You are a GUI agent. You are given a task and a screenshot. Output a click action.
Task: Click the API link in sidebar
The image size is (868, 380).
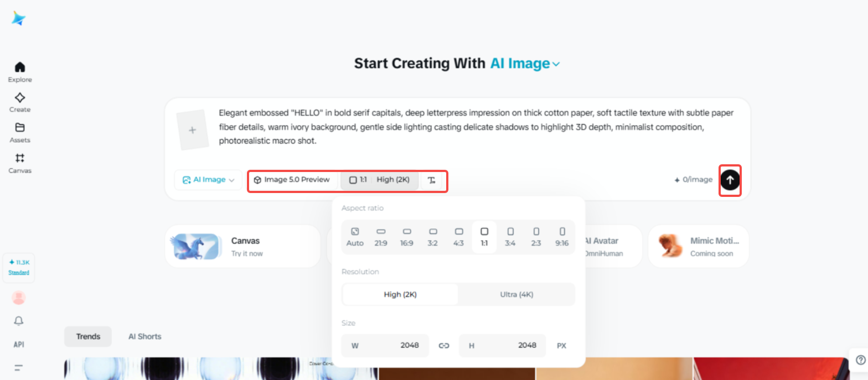coord(19,345)
